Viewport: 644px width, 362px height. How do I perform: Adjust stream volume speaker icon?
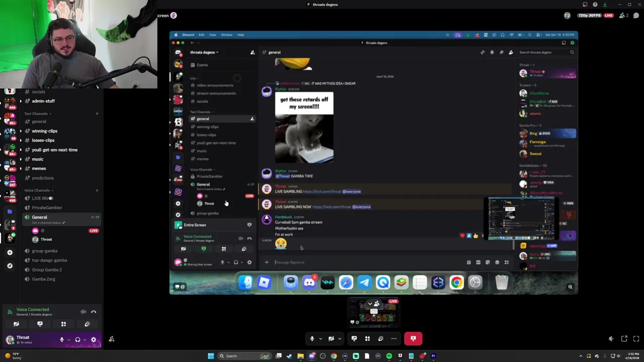pyautogui.click(x=611, y=339)
